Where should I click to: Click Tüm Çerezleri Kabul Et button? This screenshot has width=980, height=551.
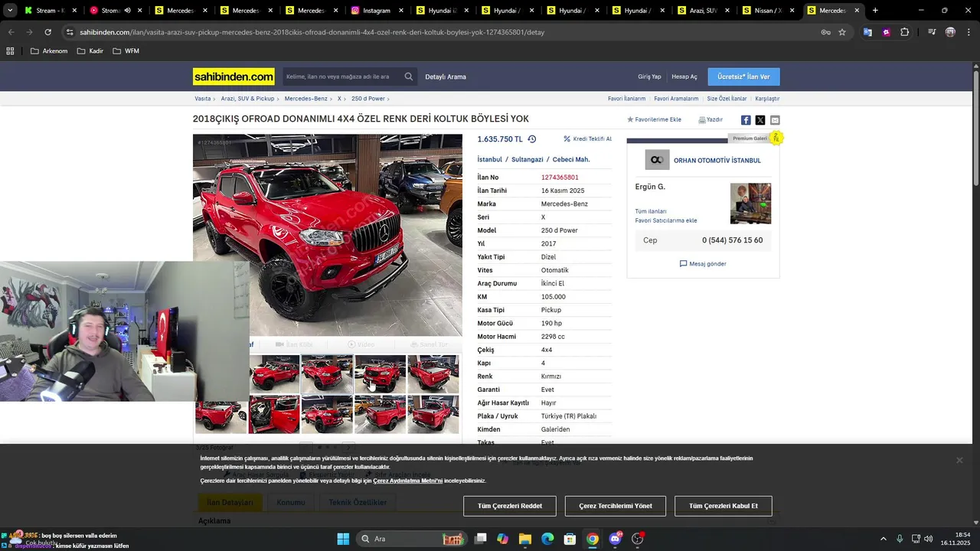point(724,506)
